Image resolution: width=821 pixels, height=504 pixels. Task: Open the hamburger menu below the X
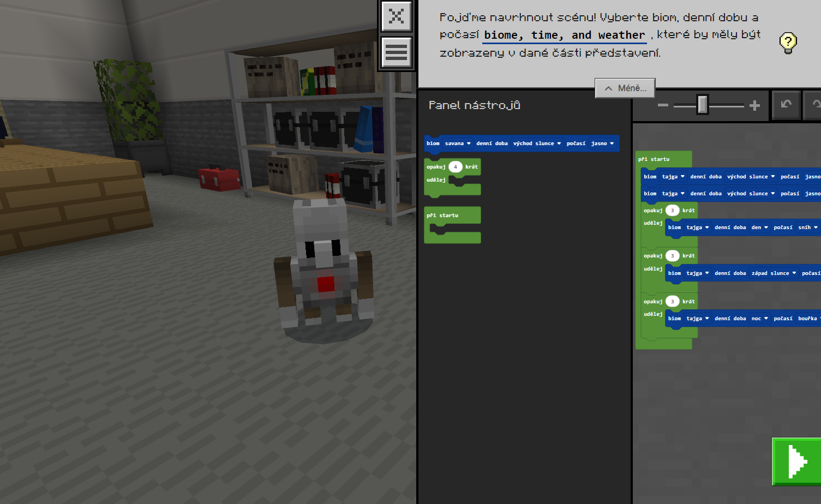(x=397, y=52)
